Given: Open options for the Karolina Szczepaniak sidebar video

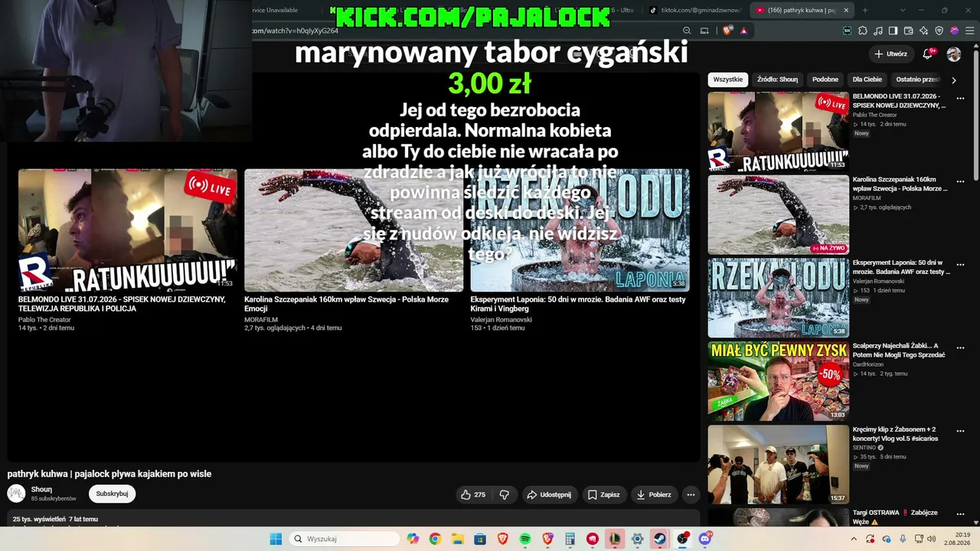Looking at the screenshot, I should point(960,181).
